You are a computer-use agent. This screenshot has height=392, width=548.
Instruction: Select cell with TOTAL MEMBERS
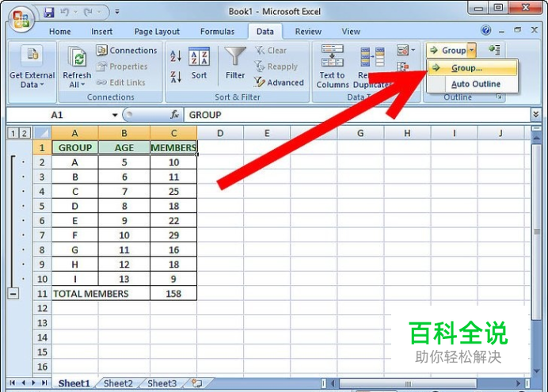pyautogui.click(x=101, y=294)
